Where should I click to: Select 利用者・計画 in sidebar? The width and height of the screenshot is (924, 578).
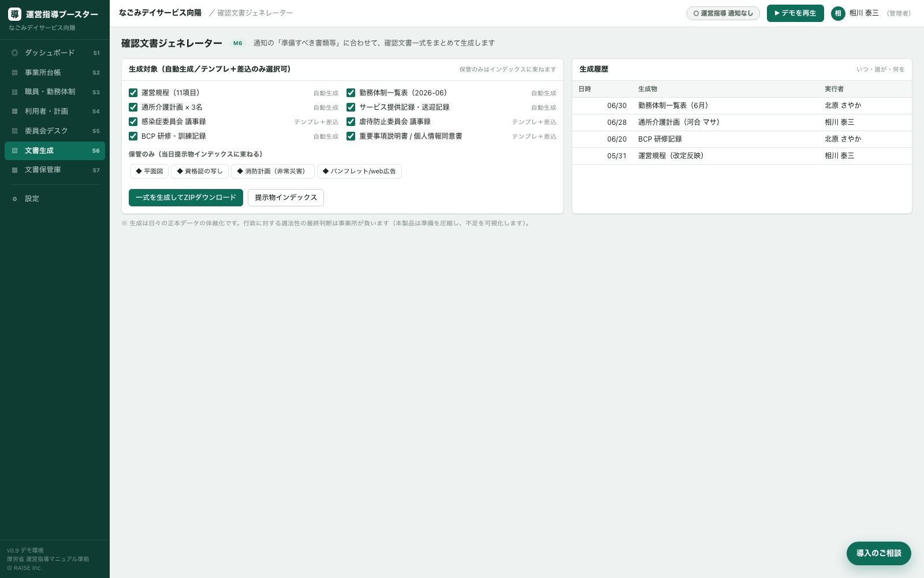(x=55, y=111)
